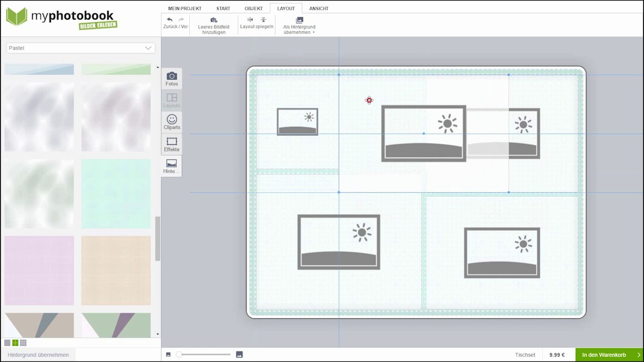Select large top-center image placeholder
Screen dimensions: 644x362
pyautogui.click(x=424, y=133)
